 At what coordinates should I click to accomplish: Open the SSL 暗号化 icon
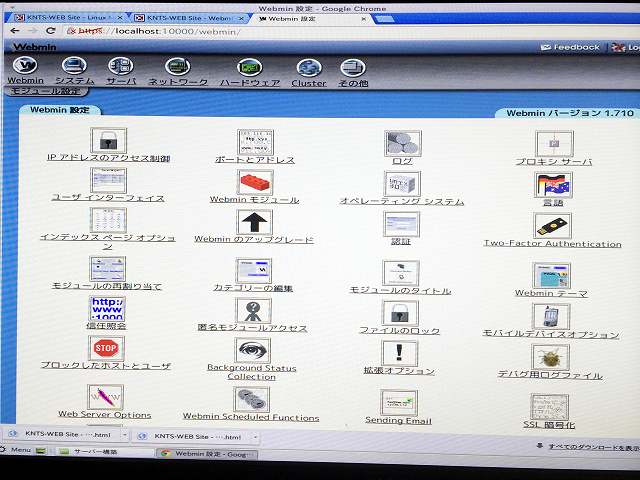[549, 407]
